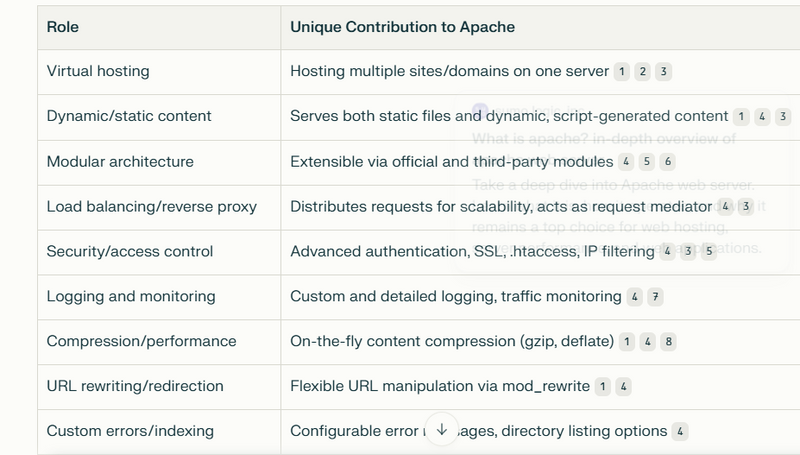Click citation 5 in Security/access control row

click(709, 251)
